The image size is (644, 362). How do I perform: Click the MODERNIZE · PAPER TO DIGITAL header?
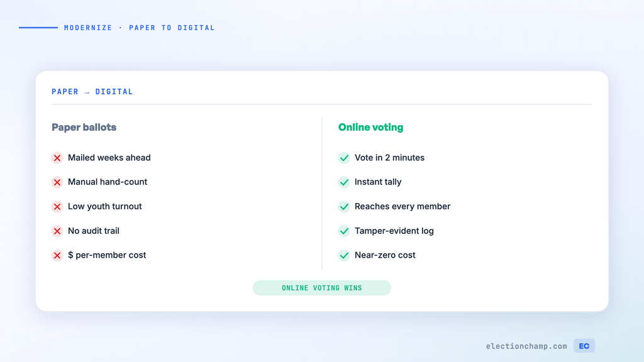point(139,28)
